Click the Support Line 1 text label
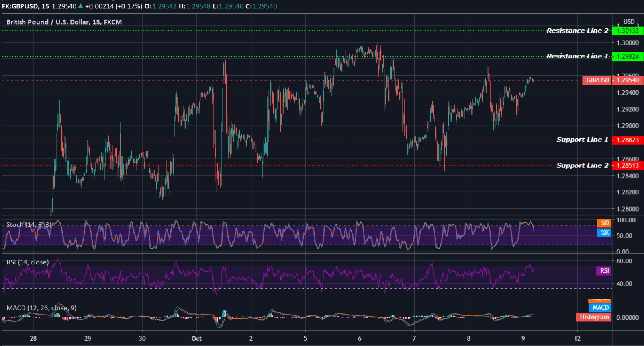 pyautogui.click(x=582, y=140)
